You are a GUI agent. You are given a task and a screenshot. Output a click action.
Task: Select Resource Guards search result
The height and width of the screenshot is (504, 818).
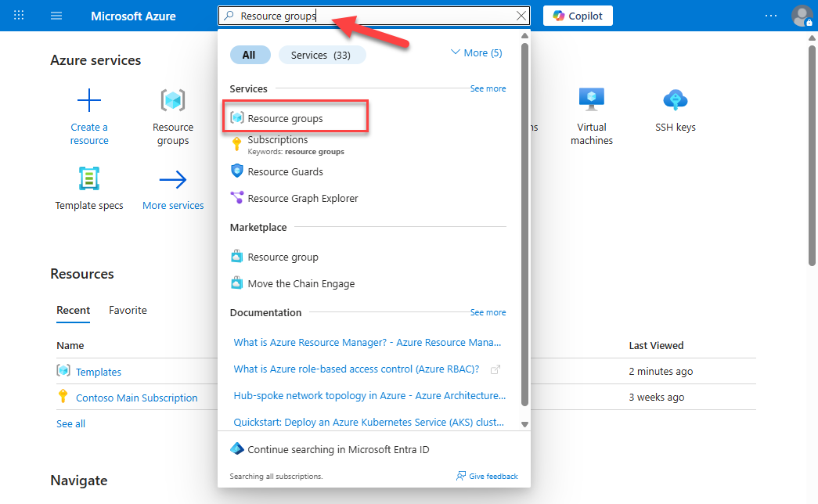click(285, 171)
